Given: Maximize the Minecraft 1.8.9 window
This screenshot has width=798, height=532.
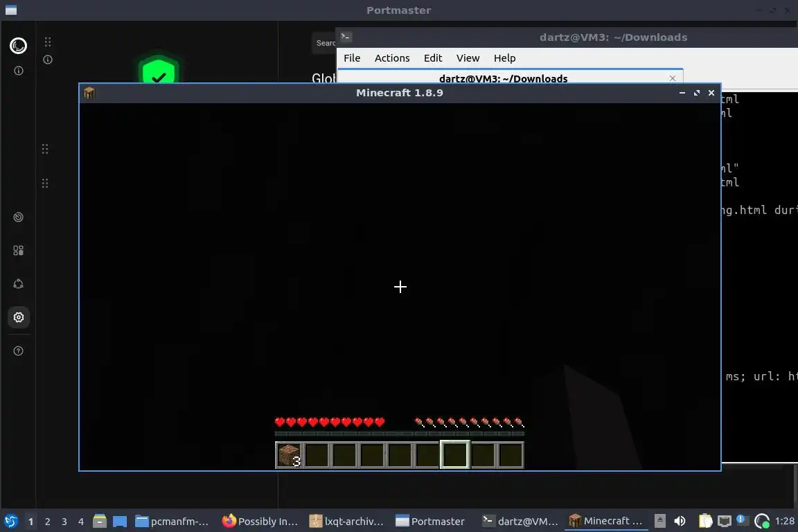Looking at the screenshot, I should [697, 93].
